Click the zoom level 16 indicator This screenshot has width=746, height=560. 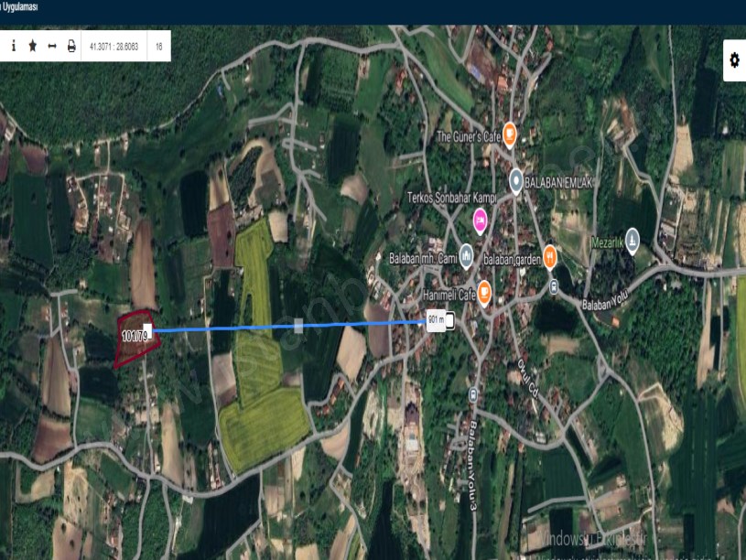pos(159,46)
